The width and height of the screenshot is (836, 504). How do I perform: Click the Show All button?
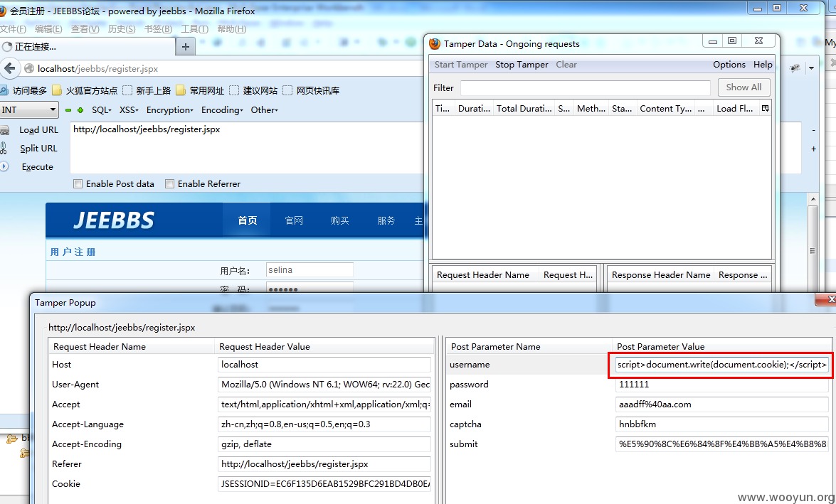pos(744,87)
